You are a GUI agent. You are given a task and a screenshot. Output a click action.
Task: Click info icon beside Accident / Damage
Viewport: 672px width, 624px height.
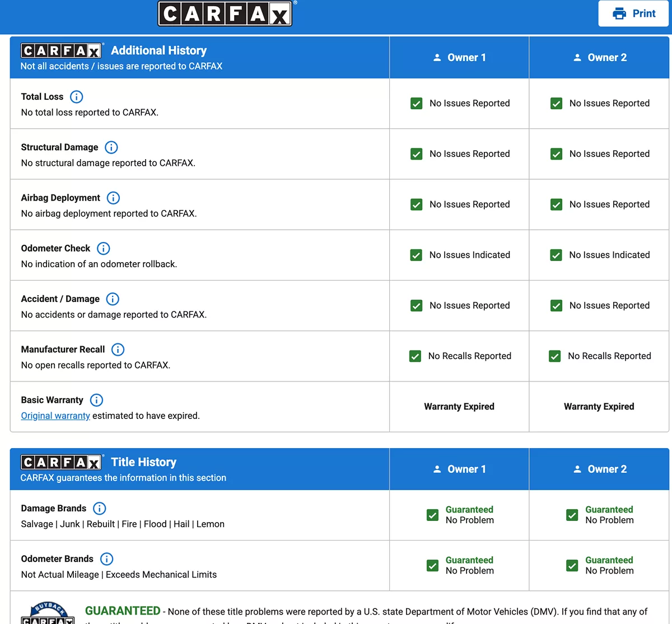(113, 299)
